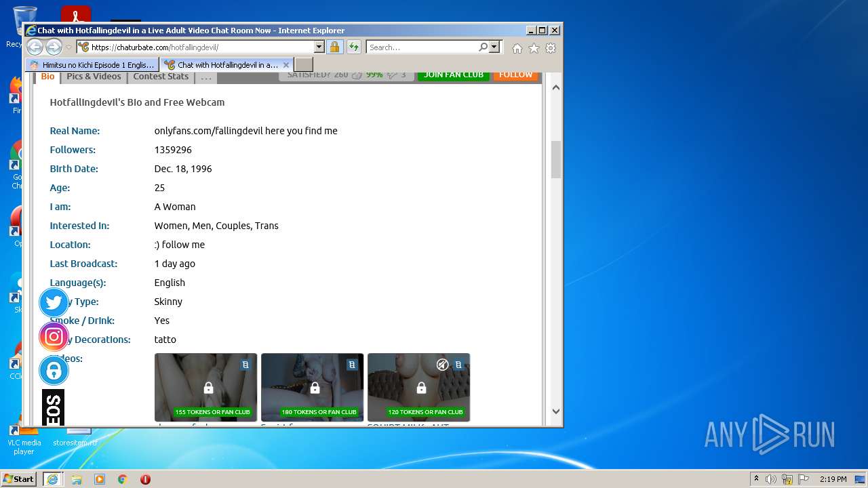The image size is (868, 488).
Task: Open the recent pages dropdown arrow
Action: click(68, 47)
